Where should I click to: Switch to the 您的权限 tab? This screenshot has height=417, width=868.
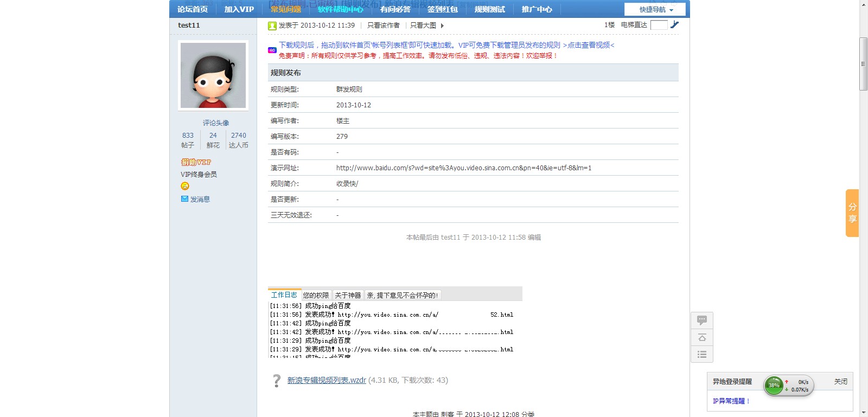[x=316, y=296]
